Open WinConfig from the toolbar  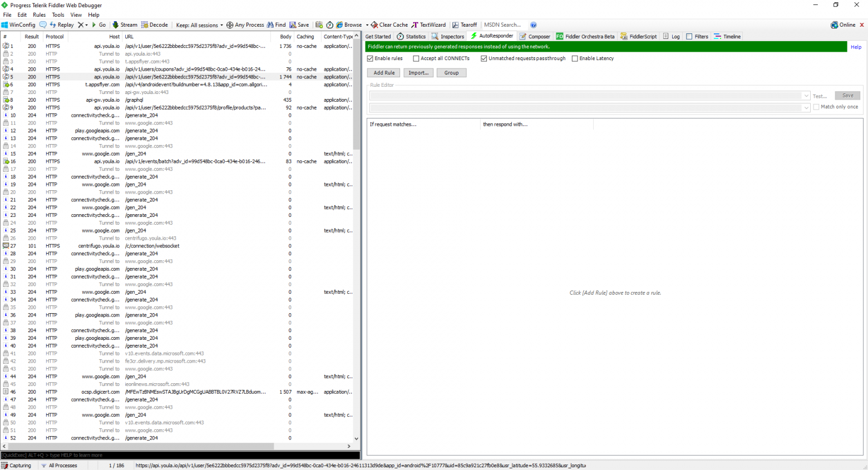pos(18,25)
